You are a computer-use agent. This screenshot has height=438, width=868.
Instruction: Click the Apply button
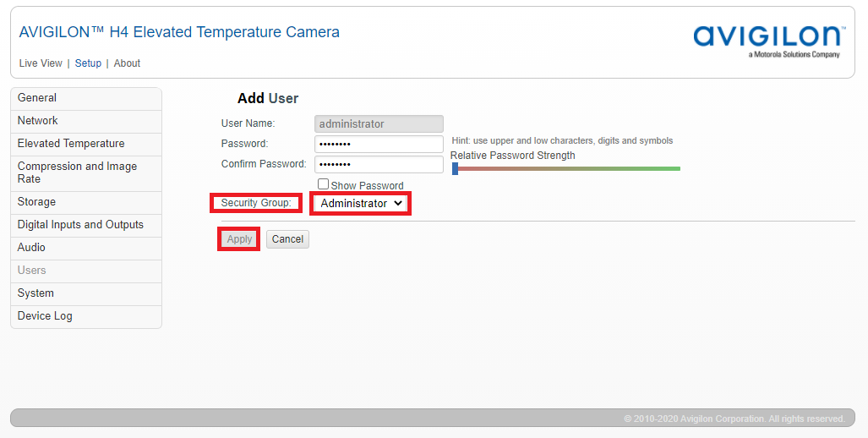tap(239, 239)
